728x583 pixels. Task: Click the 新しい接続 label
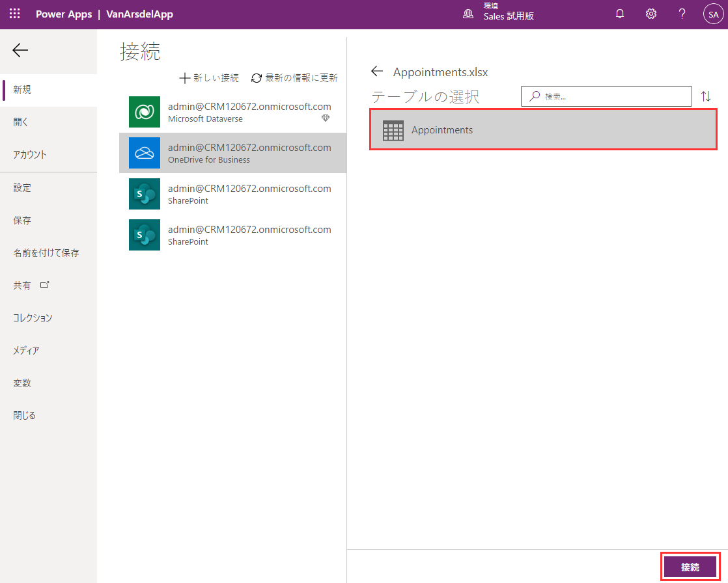click(216, 78)
